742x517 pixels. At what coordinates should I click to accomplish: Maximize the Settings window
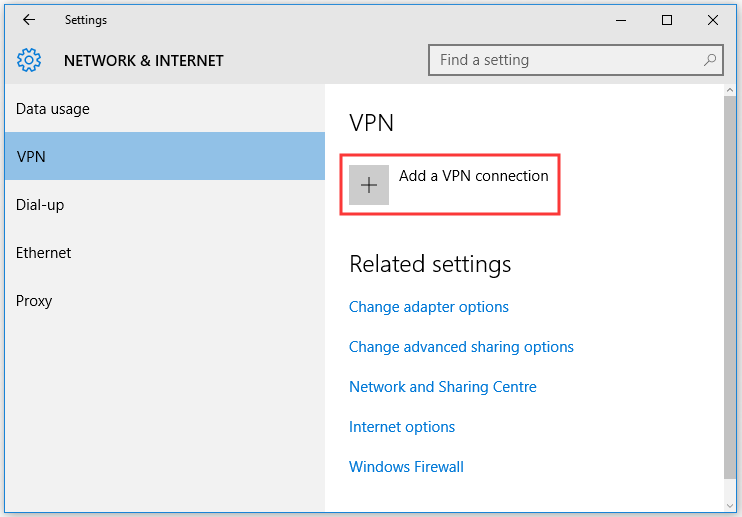667,20
